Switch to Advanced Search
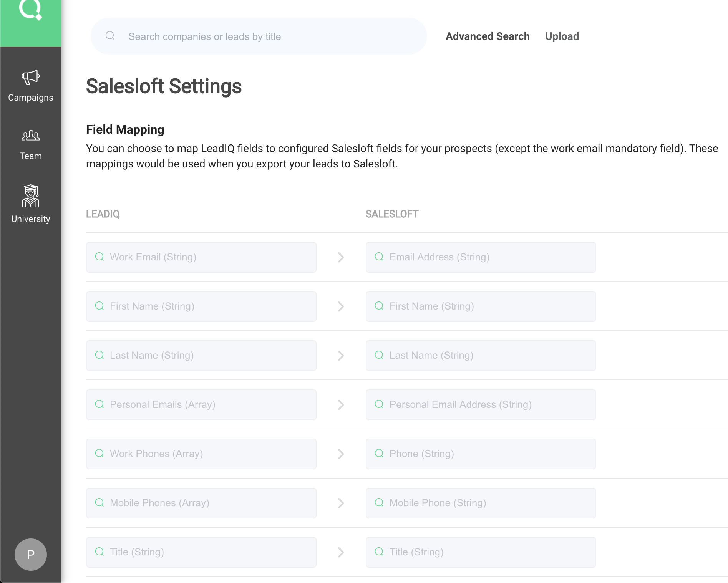Viewport: 728px width, 583px height. [x=487, y=36]
